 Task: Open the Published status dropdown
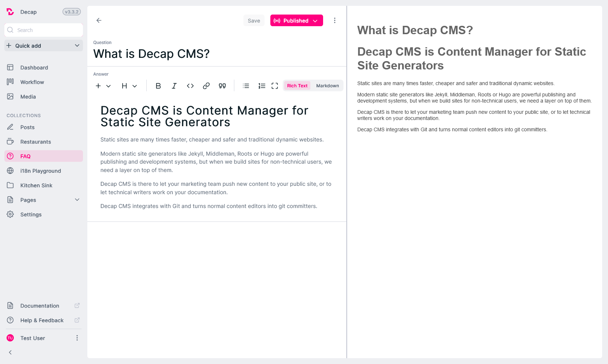[297, 20]
